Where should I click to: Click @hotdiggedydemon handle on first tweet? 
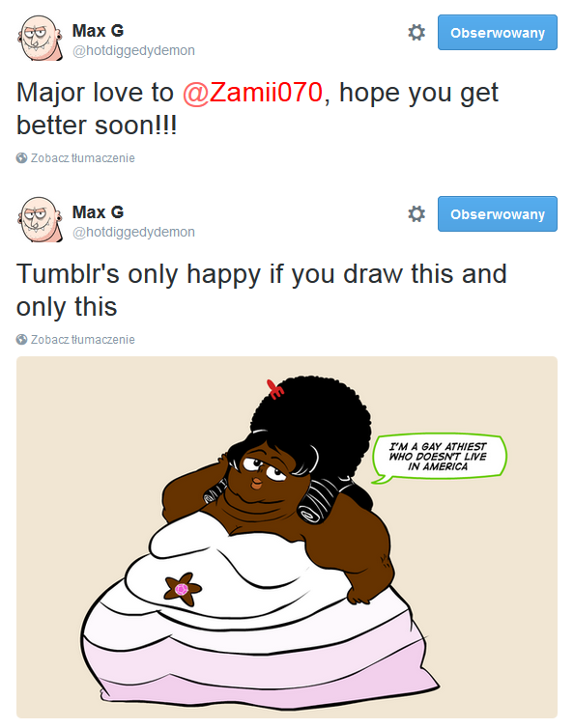[x=133, y=50]
